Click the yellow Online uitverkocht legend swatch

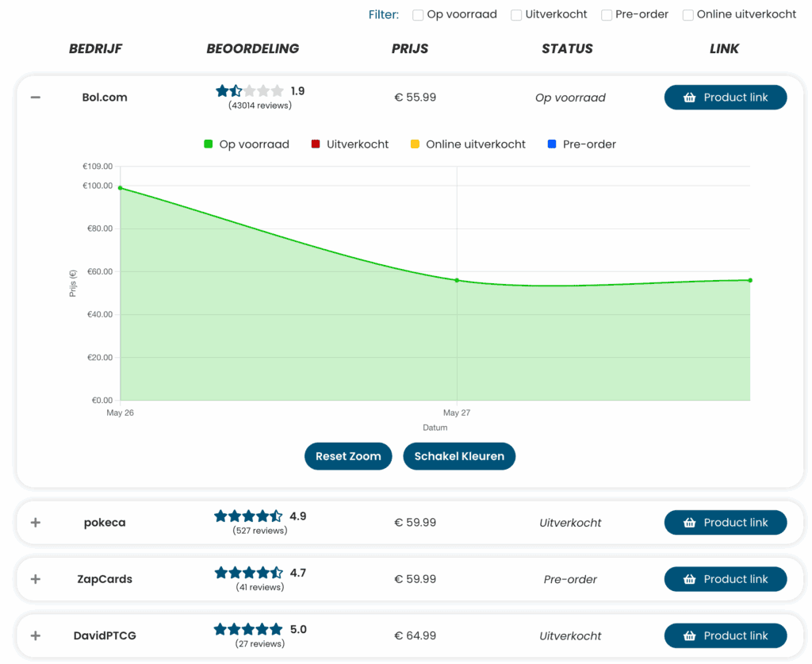pos(415,144)
